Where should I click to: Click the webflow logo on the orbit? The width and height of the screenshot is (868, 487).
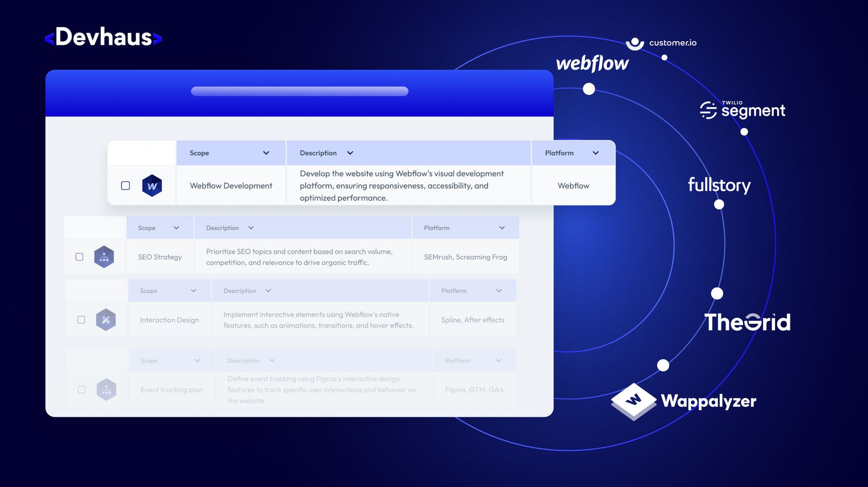592,63
